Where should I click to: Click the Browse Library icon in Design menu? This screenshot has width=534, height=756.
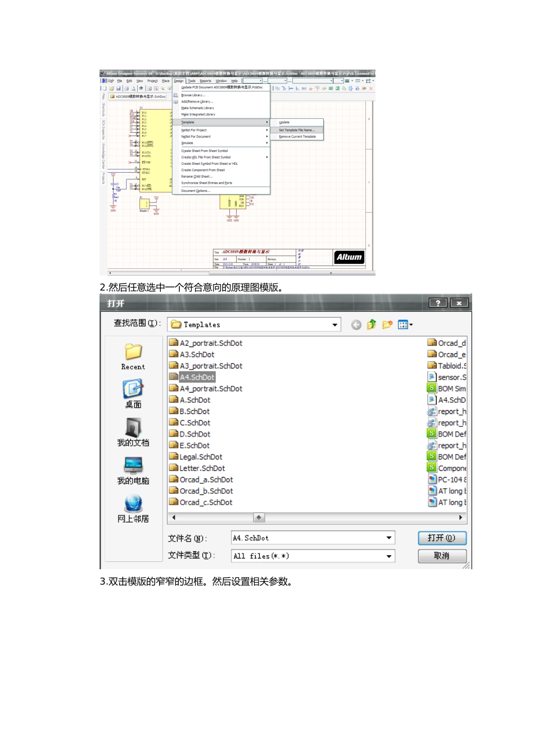[176, 95]
